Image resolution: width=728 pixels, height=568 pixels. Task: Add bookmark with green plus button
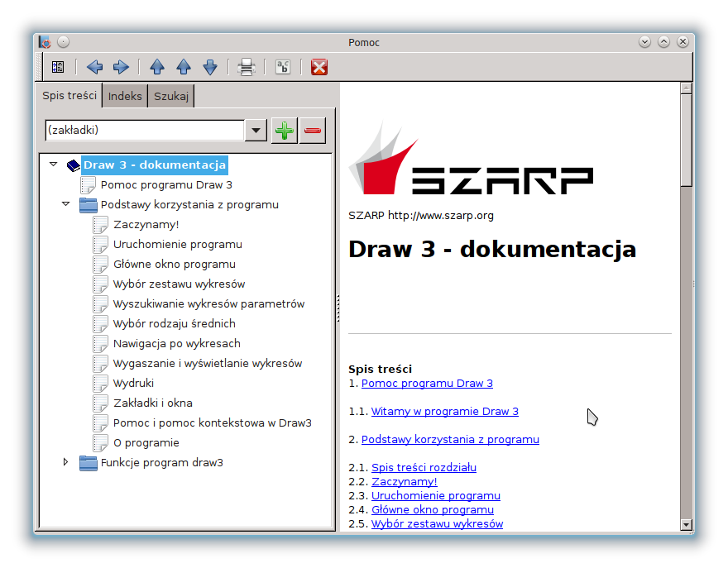click(x=284, y=131)
